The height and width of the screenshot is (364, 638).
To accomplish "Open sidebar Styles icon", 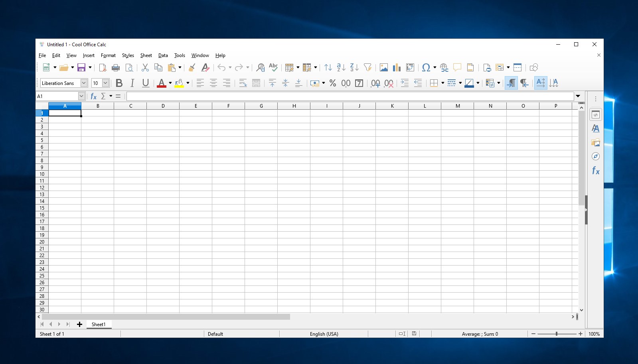I will tap(596, 128).
